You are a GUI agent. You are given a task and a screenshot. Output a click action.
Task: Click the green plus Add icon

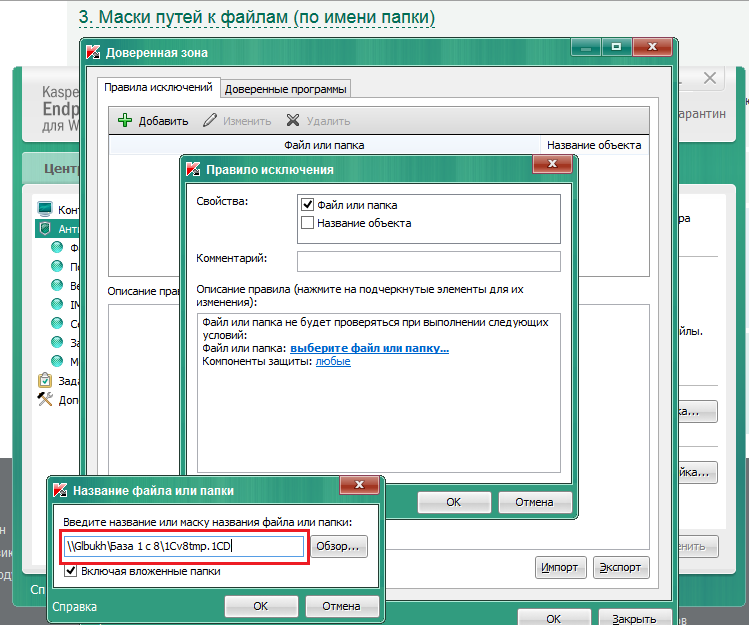click(125, 120)
